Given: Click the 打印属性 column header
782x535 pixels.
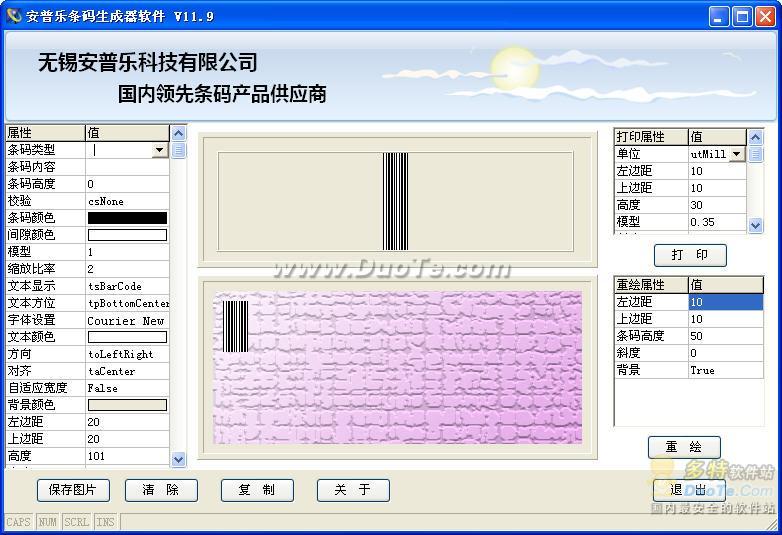Looking at the screenshot, I should point(651,137).
